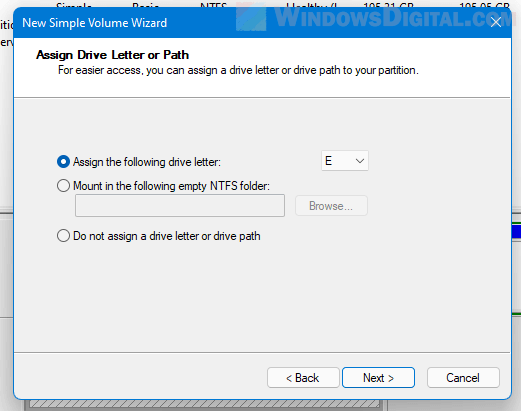Viewport: 521px width, 411px height.
Task: Click the New Simple Volume Wizard title
Action: tap(95, 23)
